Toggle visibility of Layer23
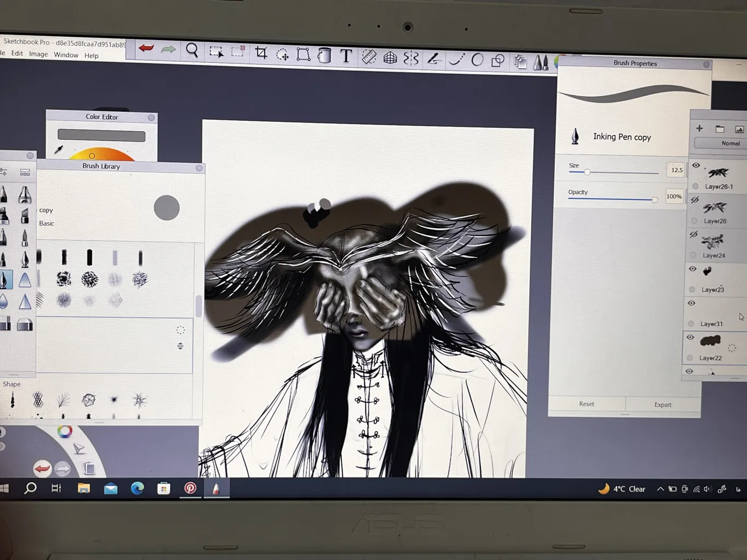 [x=692, y=269]
